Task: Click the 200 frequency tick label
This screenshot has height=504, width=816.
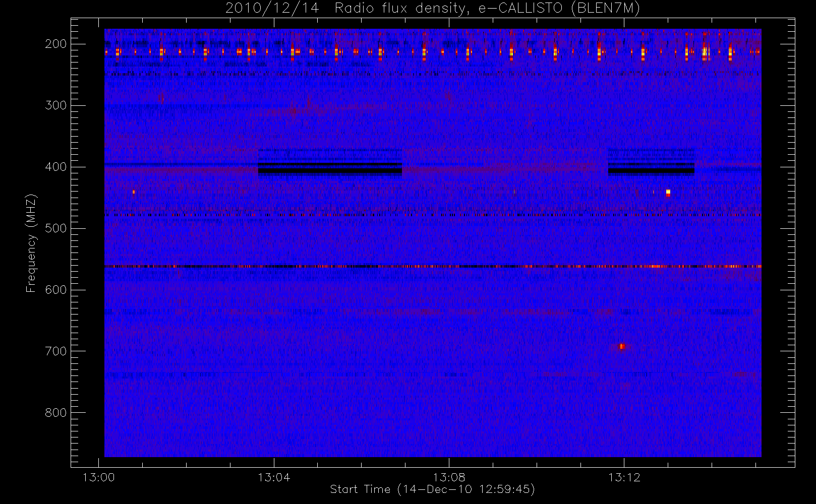Action: 56,44
